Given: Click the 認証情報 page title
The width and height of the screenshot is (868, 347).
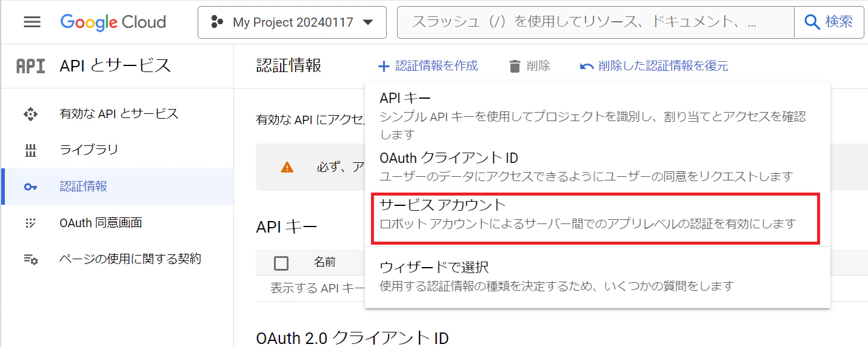Looking at the screenshot, I should pos(289,65).
